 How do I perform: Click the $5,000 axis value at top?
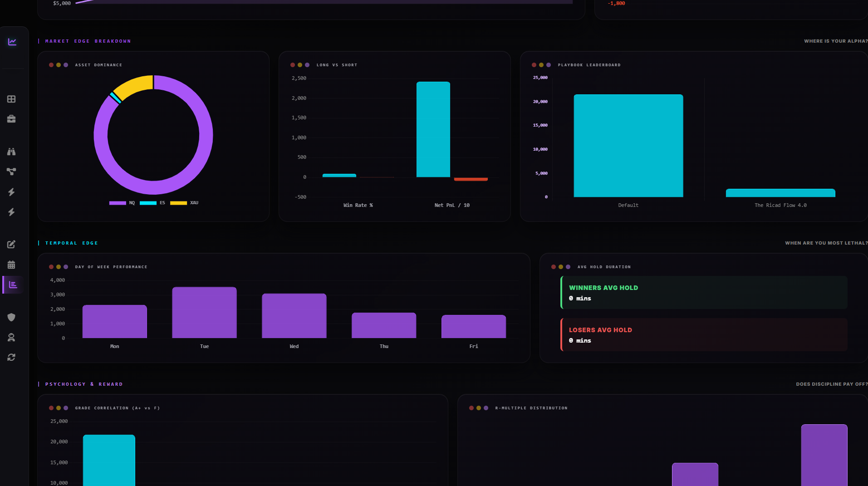pyautogui.click(x=62, y=3)
